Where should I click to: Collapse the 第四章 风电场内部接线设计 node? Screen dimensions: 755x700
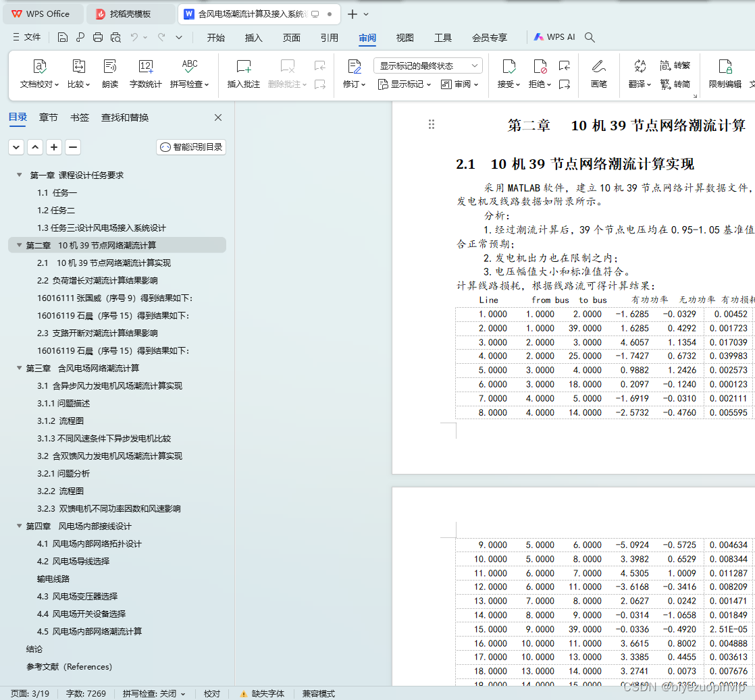pyautogui.click(x=20, y=526)
